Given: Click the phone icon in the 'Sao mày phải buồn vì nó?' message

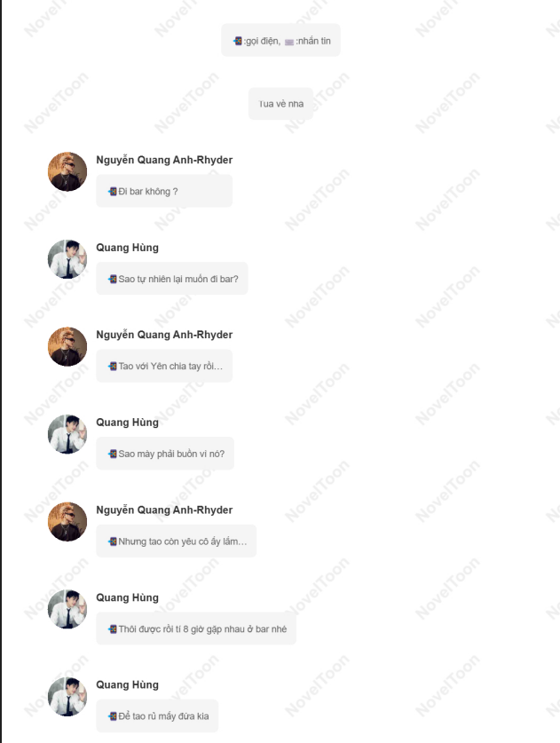Looking at the screenshot, I should (113, 454).
